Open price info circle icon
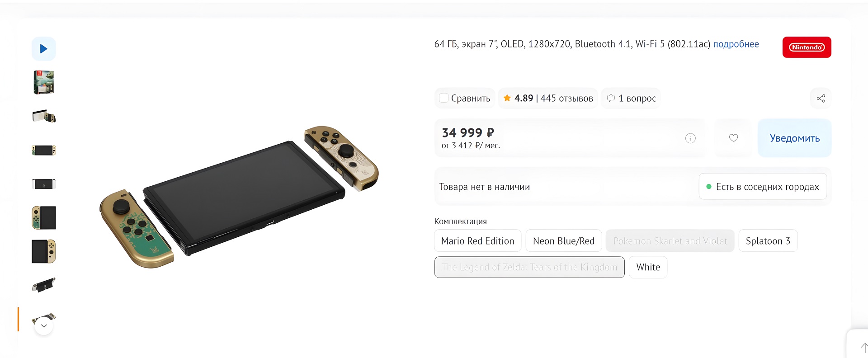868x358 pixels. click(690, 138)
